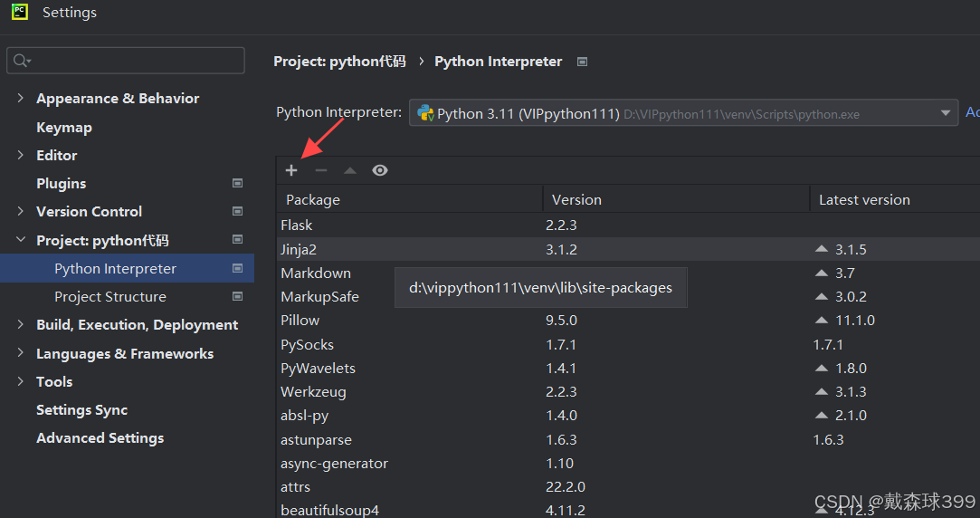Click astunparse latest version 1.6.3 cell
Viewport: 980px width, 518px height.
click(828, 440)
